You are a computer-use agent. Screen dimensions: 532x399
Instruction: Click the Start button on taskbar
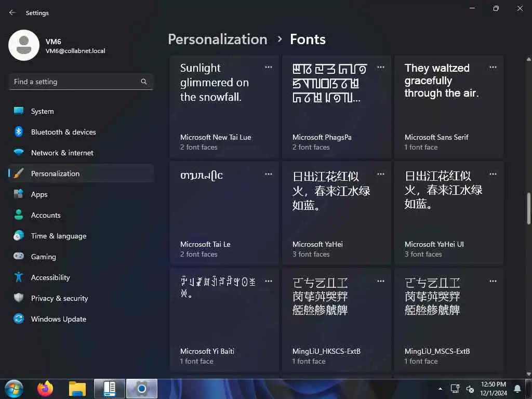coord(14,389)
